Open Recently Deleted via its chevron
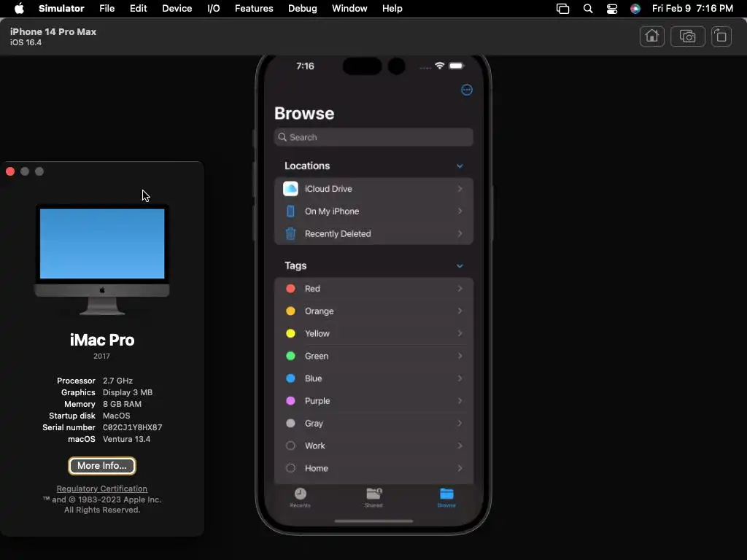Image resolution: width=747 pixels, height=560 pixels. coord(460,233)
